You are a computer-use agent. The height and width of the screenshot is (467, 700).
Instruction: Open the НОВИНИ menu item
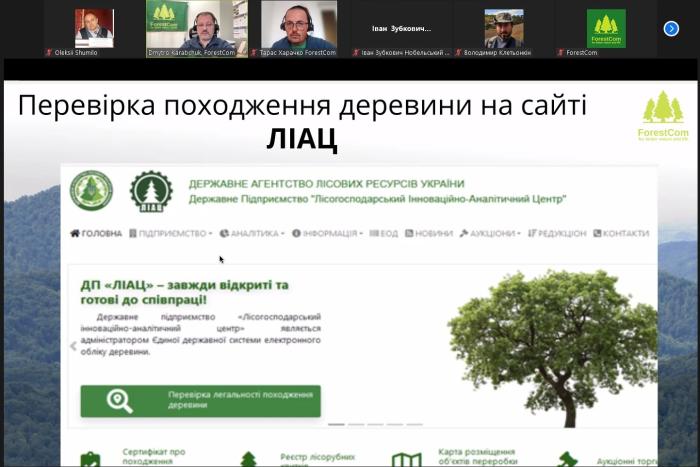[x=428, y=233]
